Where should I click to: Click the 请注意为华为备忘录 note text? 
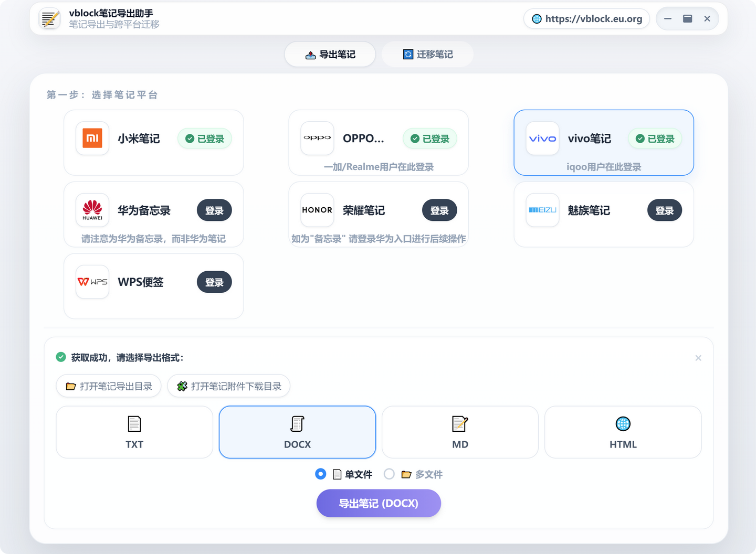pos(153,239)
